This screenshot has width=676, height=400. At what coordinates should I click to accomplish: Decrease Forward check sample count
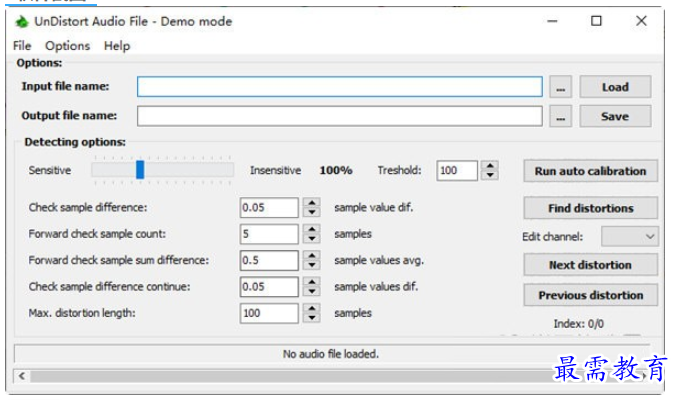coord(312,239)
